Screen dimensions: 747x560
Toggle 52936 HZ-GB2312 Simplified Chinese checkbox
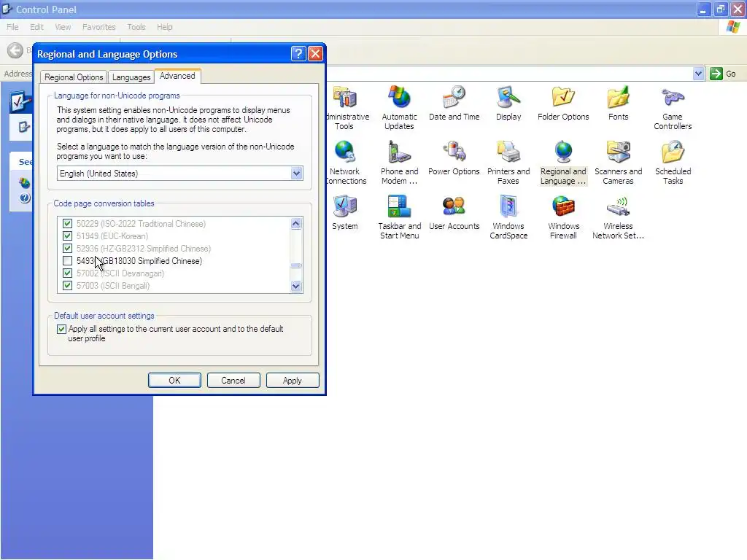67,248
